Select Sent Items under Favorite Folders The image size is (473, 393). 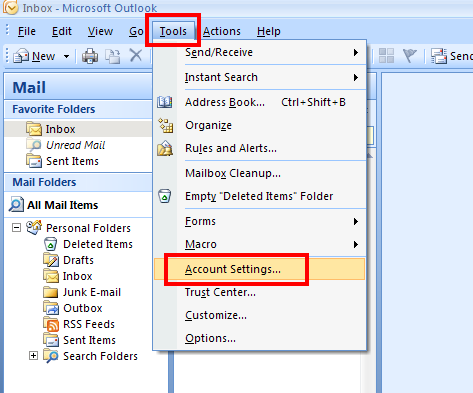coord(72,161)
